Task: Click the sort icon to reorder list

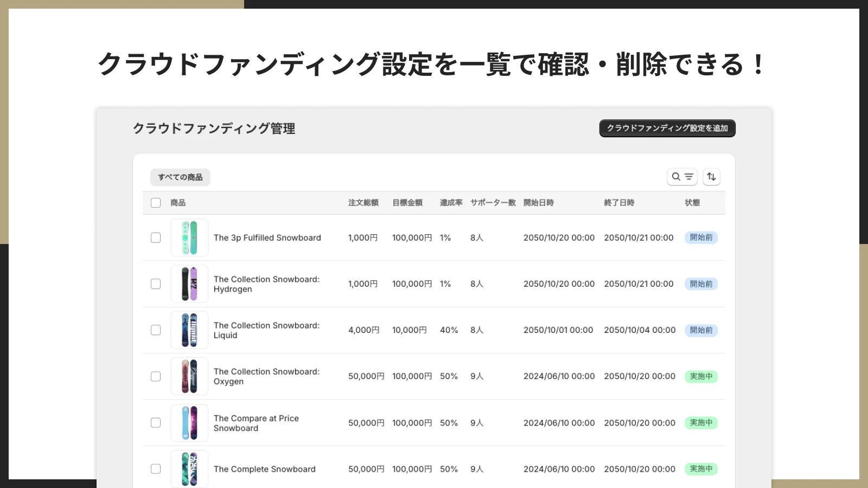Action: click(x=711, y=176)
